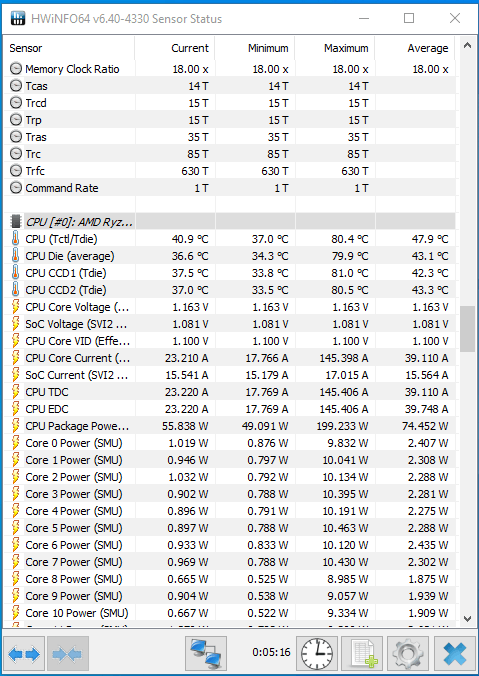The image size is (479, 676).
Task: Click the 199.233 W maximum package power value
Action: (x=344, y=426)
